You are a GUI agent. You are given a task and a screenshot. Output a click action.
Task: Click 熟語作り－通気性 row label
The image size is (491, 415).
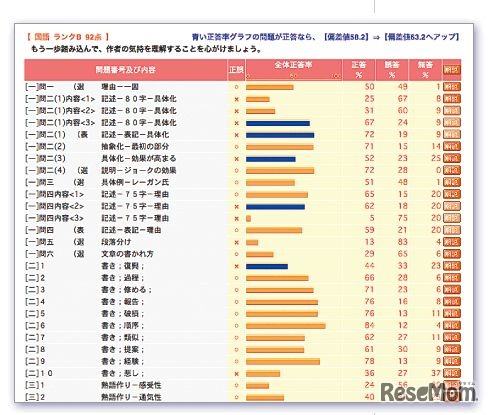coord(131,397)
